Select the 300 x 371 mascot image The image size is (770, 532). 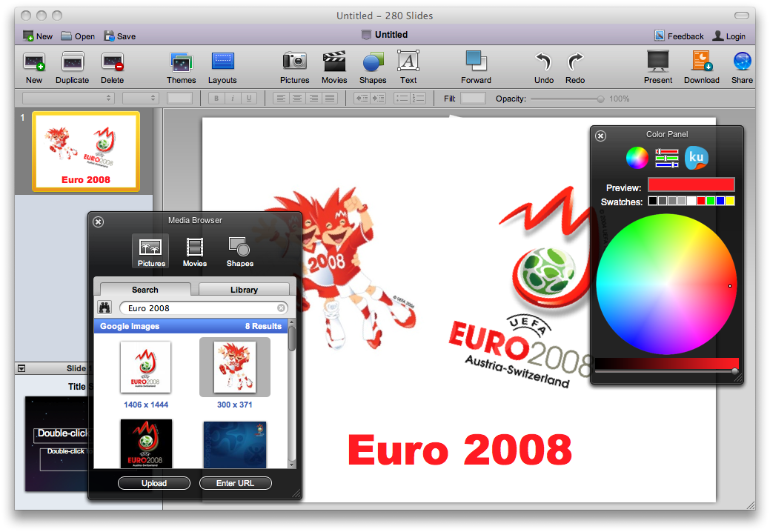pyautogui.click(x=235, y=368)
